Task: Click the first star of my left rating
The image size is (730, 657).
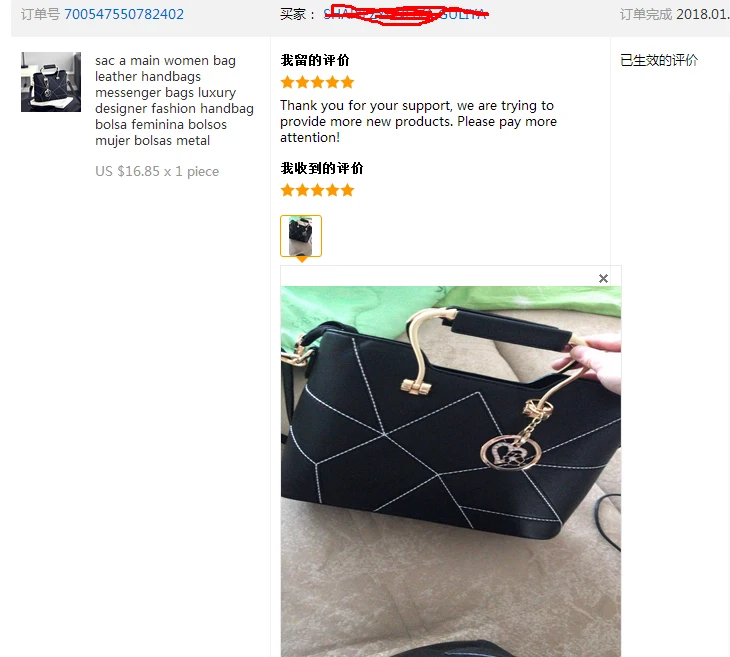Action: [288, 82]
